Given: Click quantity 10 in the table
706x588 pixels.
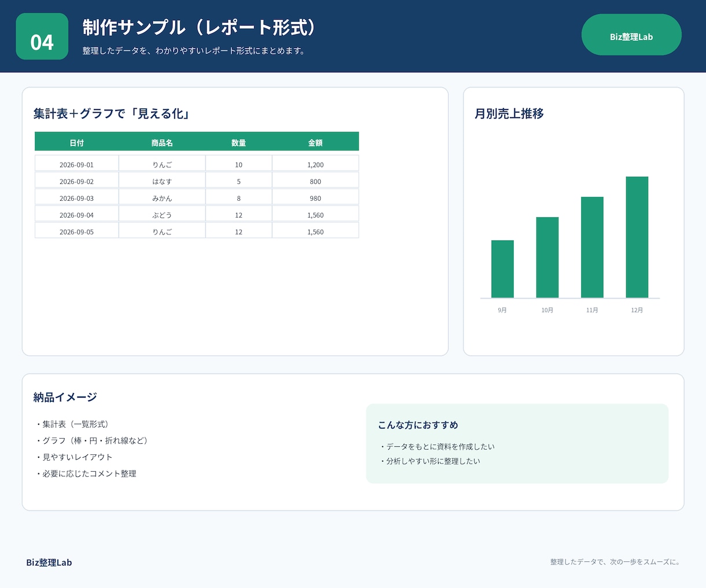Looking at the screenshot, I should click(x=238, y=164).
